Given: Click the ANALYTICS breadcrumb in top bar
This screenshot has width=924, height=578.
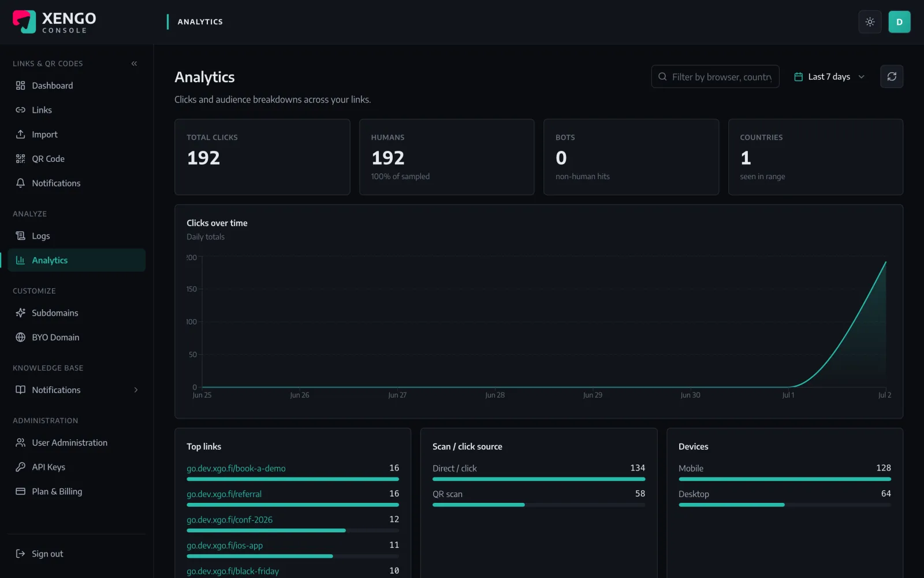Looking at the screenshot, I should 200,22.
